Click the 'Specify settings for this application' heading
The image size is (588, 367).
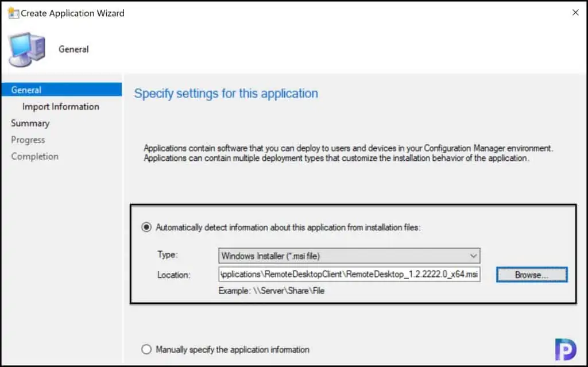[226, 94]
